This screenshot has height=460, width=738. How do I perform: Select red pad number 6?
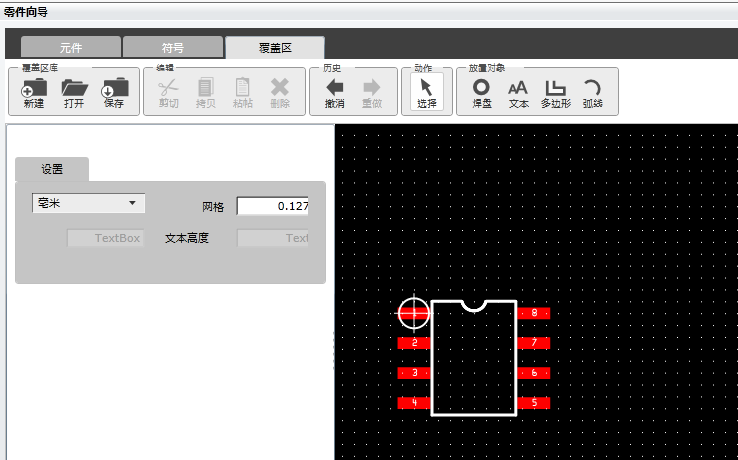click(534, 373)
